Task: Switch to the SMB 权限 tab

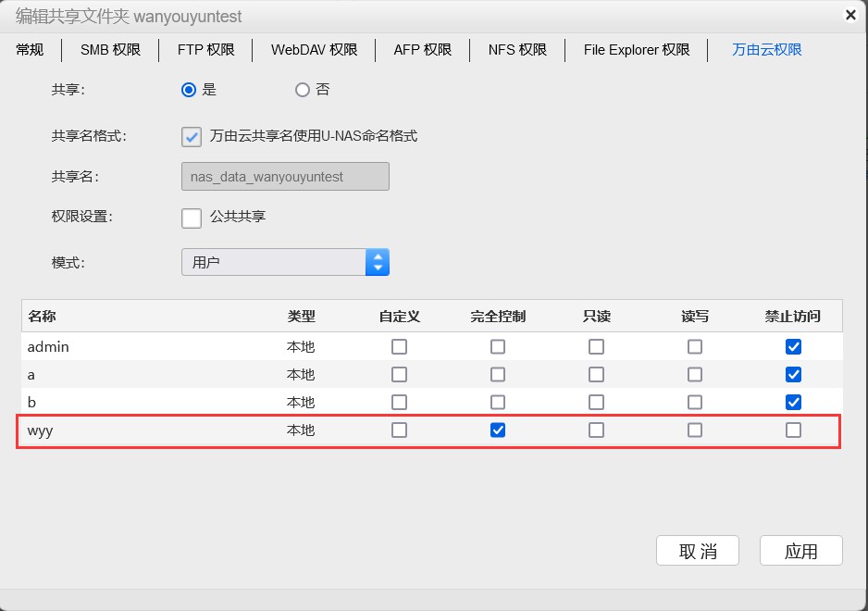Action: pyautogui.click(x=110, y=50)
